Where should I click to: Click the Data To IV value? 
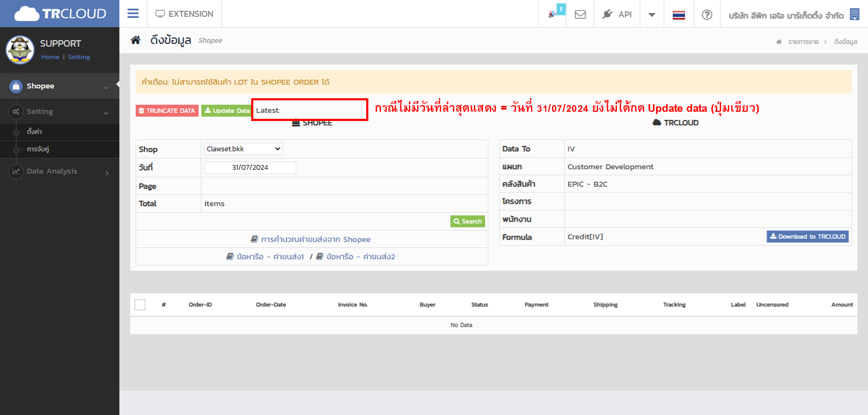571,149
